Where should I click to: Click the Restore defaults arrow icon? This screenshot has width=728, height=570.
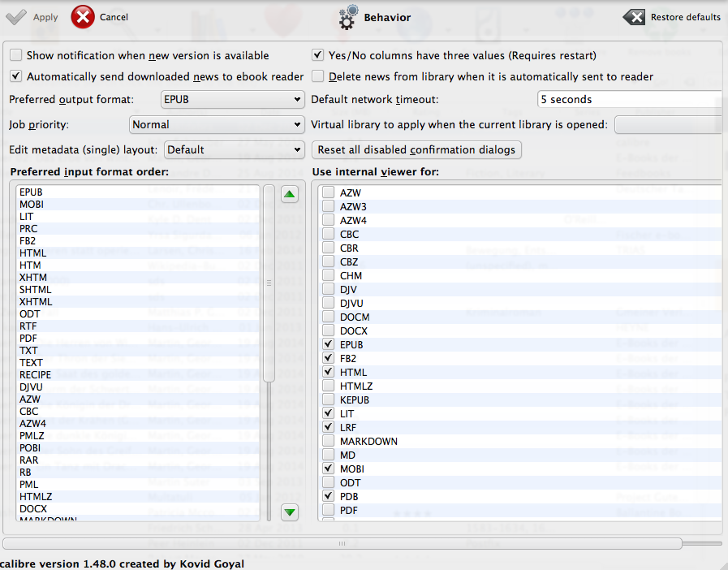point(634,17)
